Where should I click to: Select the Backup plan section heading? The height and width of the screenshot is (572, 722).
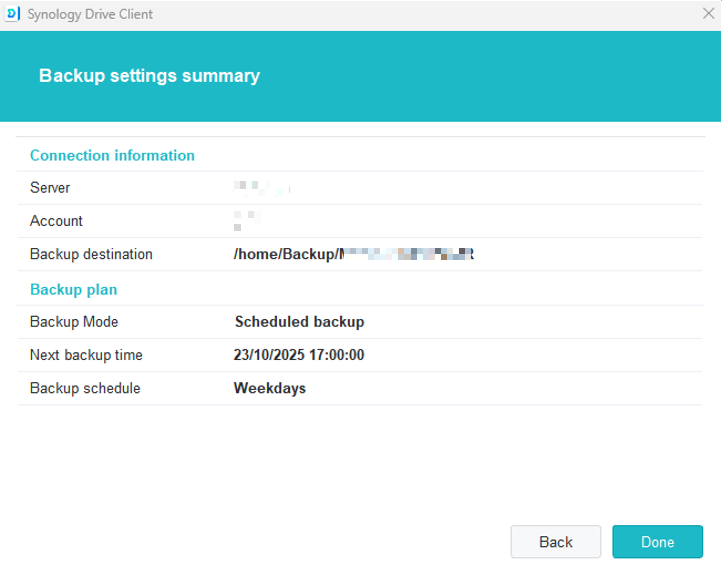[73, 289]
